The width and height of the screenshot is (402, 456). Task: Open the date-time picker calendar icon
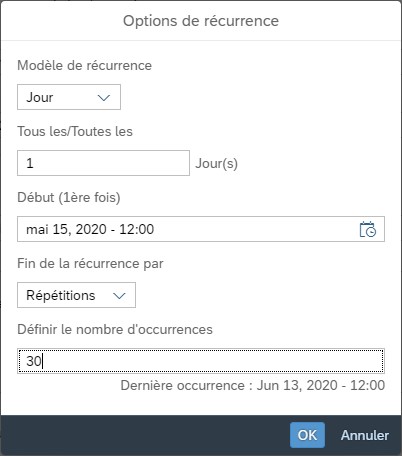pos(368,229)
